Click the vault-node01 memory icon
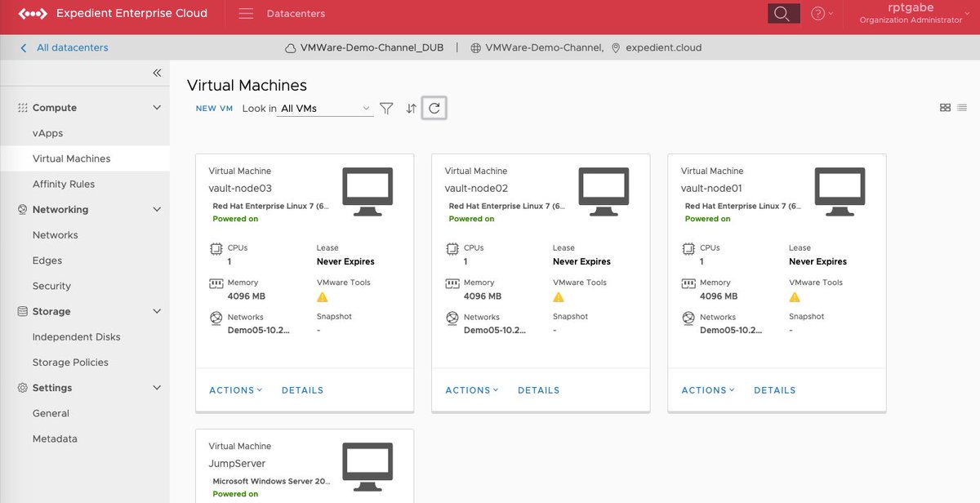The height and width of the screenshot is (503, 980). click(x=688, y=284)
